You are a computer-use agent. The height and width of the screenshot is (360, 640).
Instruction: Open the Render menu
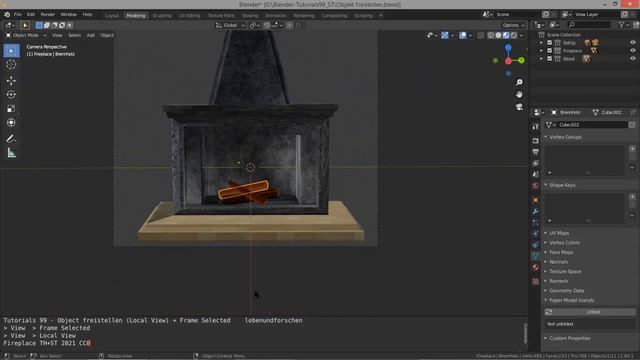click(47, 14)
